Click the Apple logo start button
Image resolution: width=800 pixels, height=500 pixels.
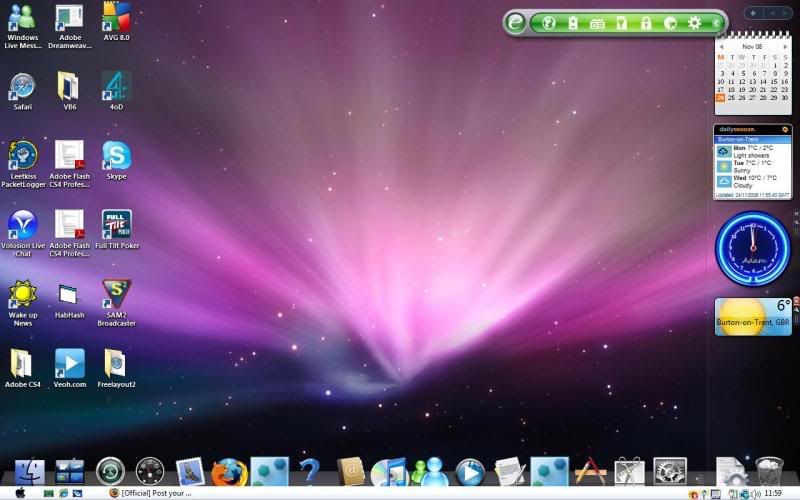20,493
